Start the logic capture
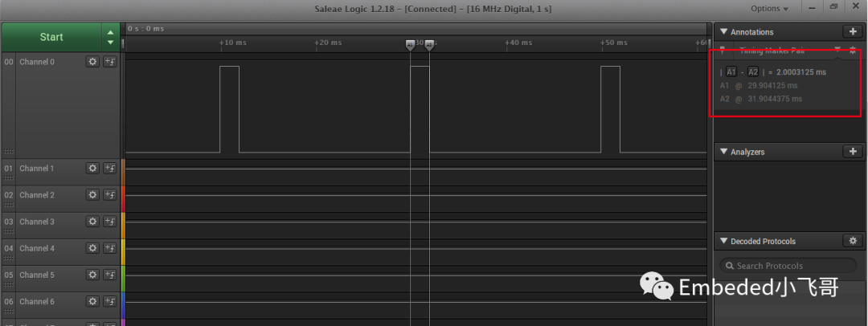 click(x=51, y=37)
